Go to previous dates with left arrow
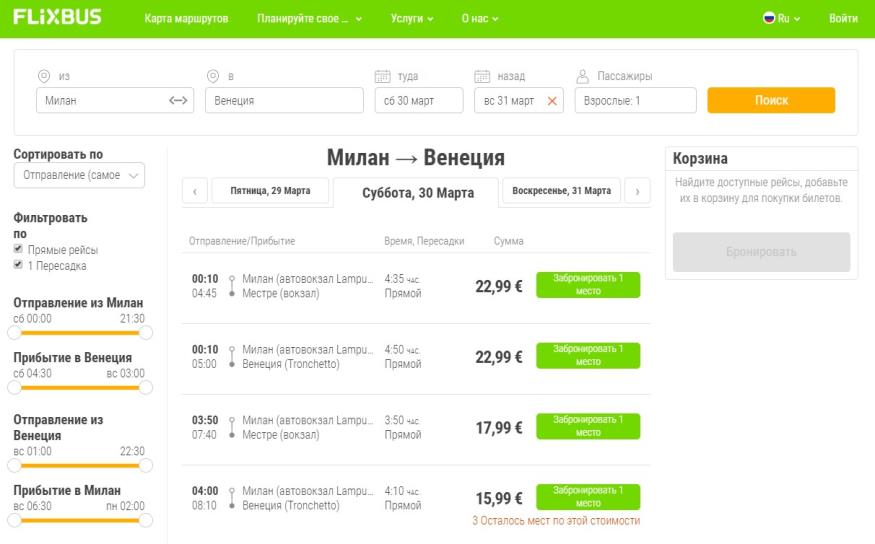 pos(195,191)
